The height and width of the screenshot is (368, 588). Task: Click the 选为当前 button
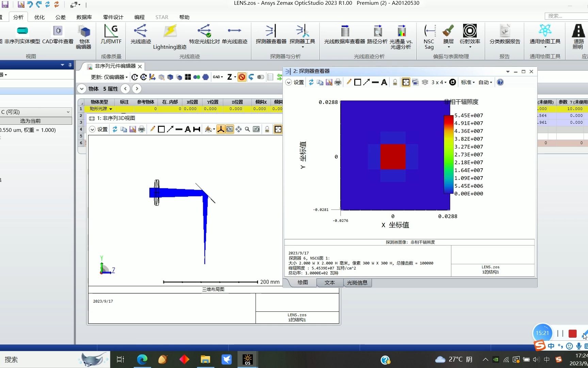pos(36,121)
